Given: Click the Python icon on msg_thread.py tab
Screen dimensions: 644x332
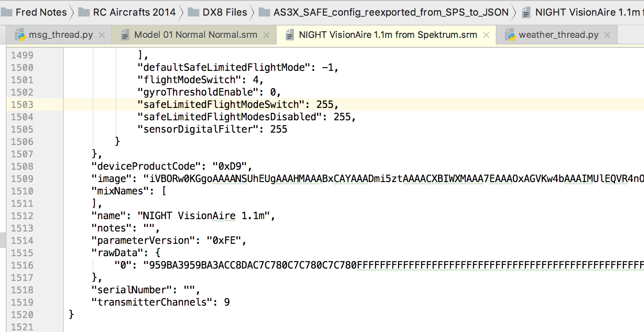Looking at the screenshot, I should click(x=20, y=35).
